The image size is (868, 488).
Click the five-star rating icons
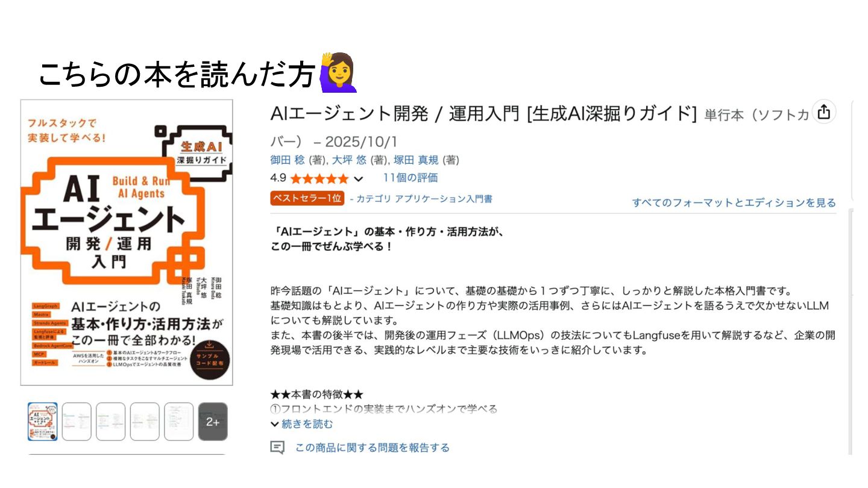(319, 178)
